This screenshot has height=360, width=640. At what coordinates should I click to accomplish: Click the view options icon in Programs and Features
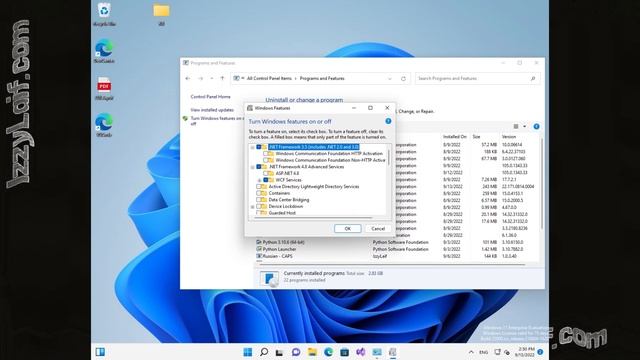(516, 127)
